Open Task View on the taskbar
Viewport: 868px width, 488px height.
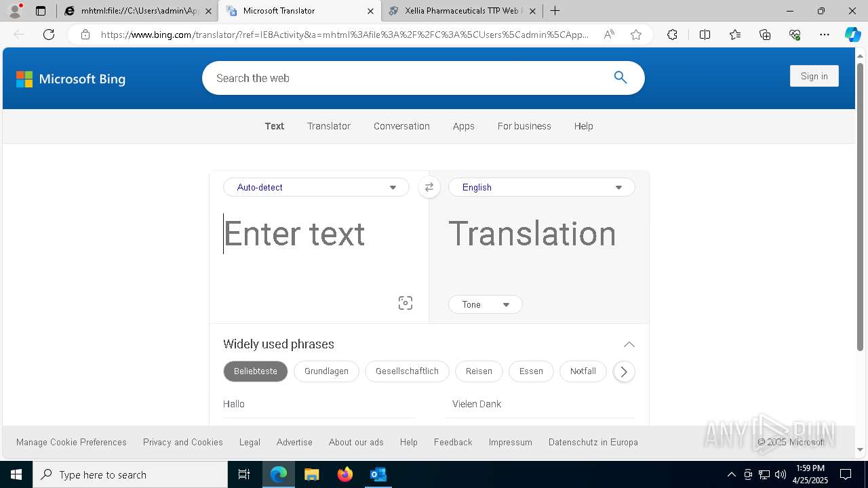click(244, 474)
